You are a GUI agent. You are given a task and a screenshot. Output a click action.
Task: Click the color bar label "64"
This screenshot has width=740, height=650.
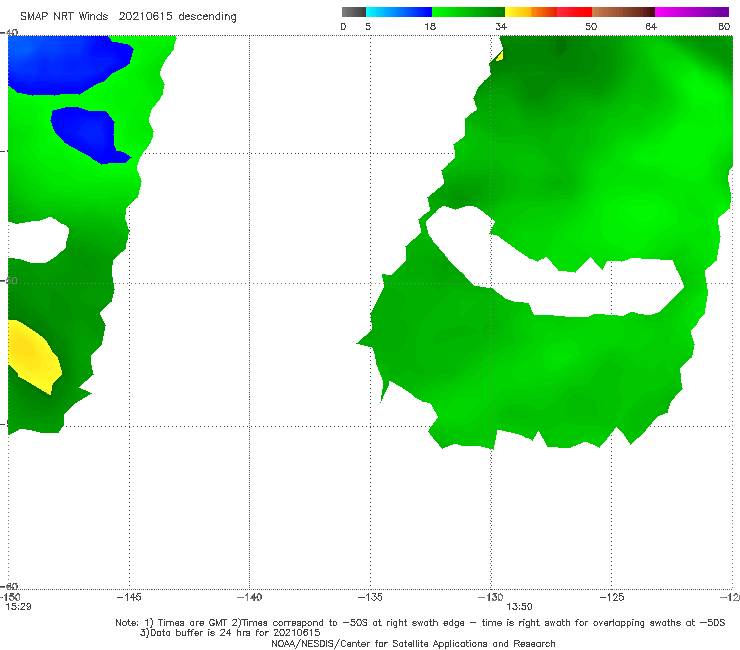coord(651,26)
